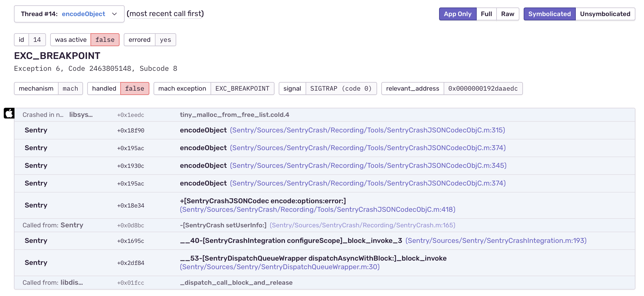Open SentryCrash.m line 165 source link
The height and width of the screenshot is (296, 644).
tap(363, 225)
